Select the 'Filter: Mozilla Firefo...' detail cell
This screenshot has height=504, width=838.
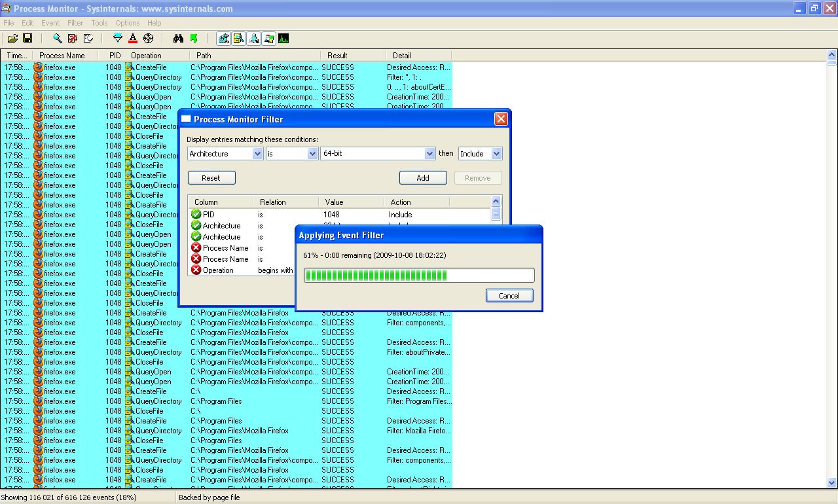point(419,431)
